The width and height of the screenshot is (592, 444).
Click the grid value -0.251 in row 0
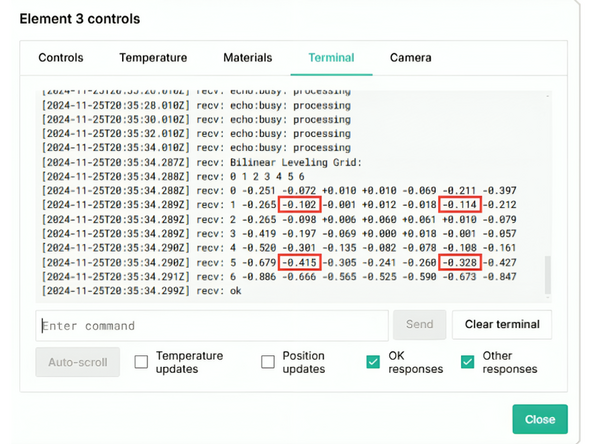click(259, 190)
